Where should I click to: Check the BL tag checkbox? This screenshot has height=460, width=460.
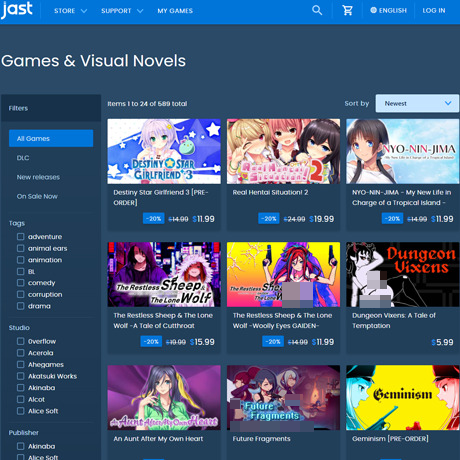[21, 271]
